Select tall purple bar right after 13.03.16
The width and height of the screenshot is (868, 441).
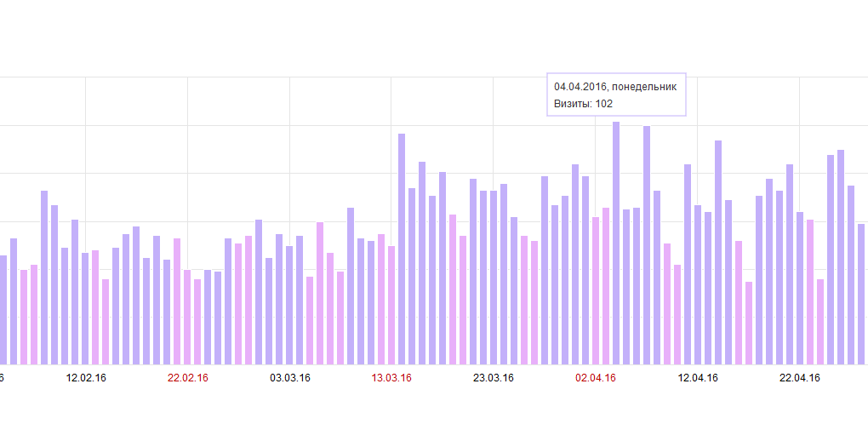tap(402, 249)
